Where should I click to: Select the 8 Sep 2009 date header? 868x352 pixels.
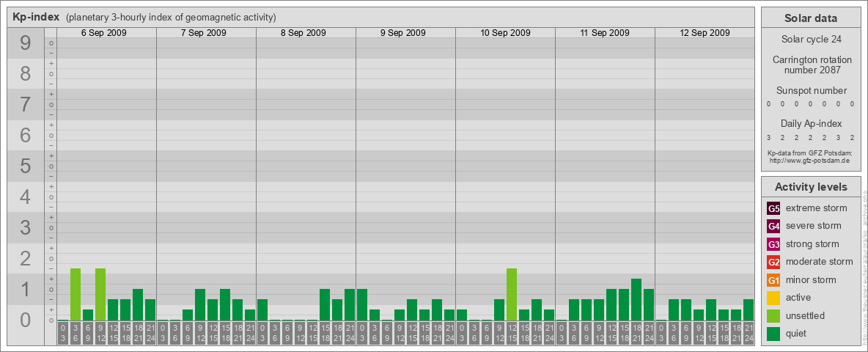(303, 33)
